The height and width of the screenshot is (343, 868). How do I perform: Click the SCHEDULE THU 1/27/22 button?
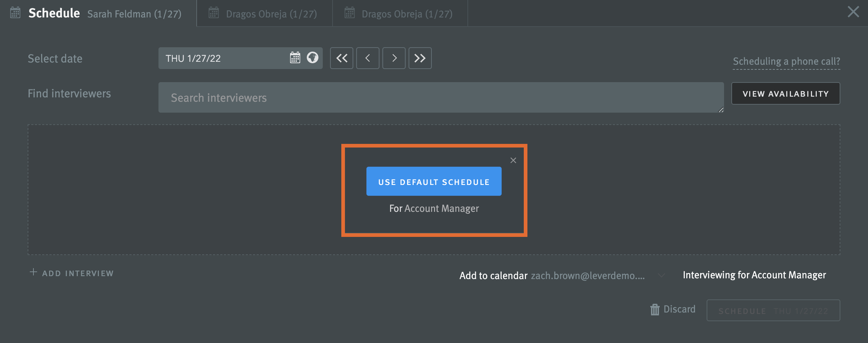click(x=773, y=310)
